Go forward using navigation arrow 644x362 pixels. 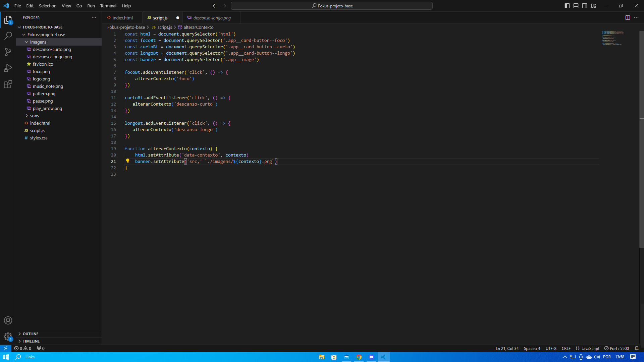tap(224, 6)
